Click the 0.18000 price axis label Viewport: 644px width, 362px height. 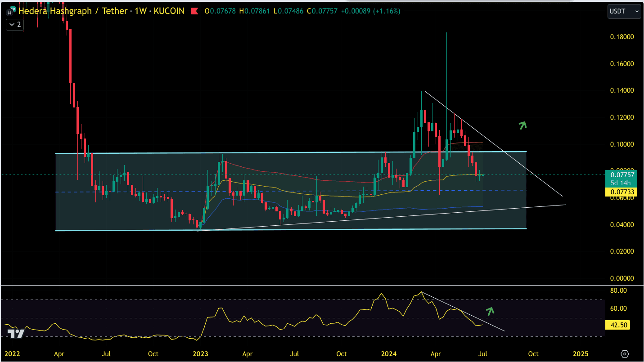[x=622, y=37]
